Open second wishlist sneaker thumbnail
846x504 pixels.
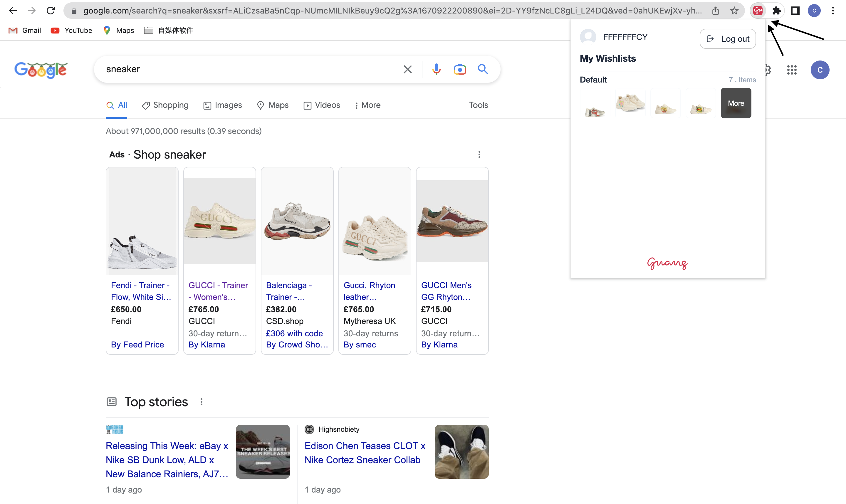coord(630,103)
